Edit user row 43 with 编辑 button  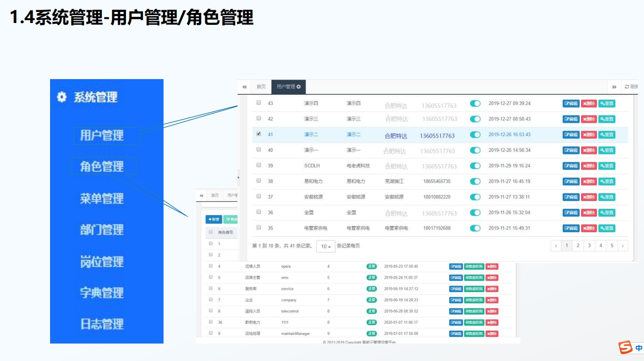coord(571,103)
